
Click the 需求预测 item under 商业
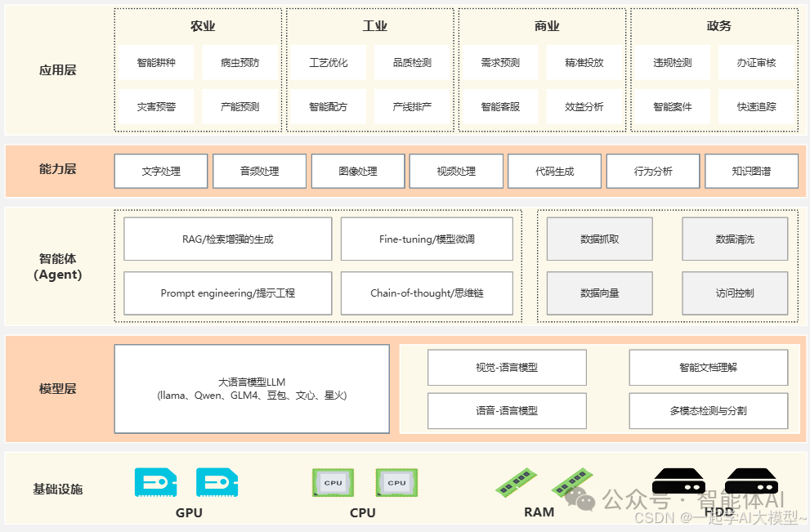pyautogui.click(x=499, y=62)
